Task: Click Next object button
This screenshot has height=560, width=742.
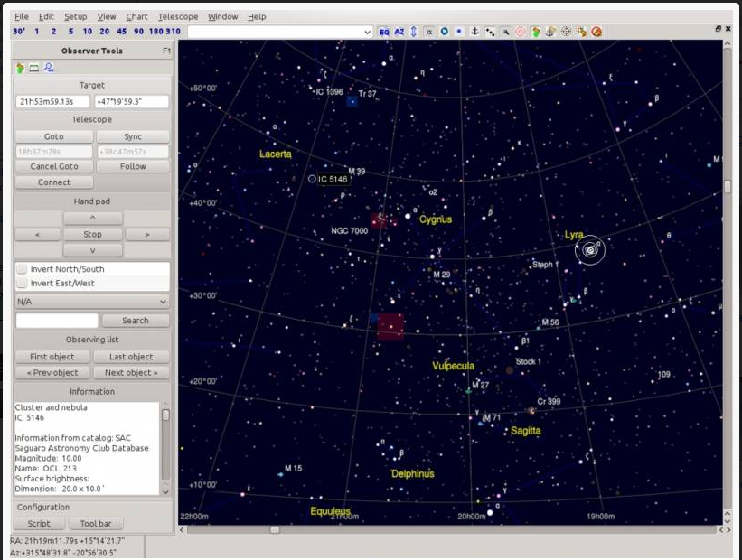Action: click(131, 373)
